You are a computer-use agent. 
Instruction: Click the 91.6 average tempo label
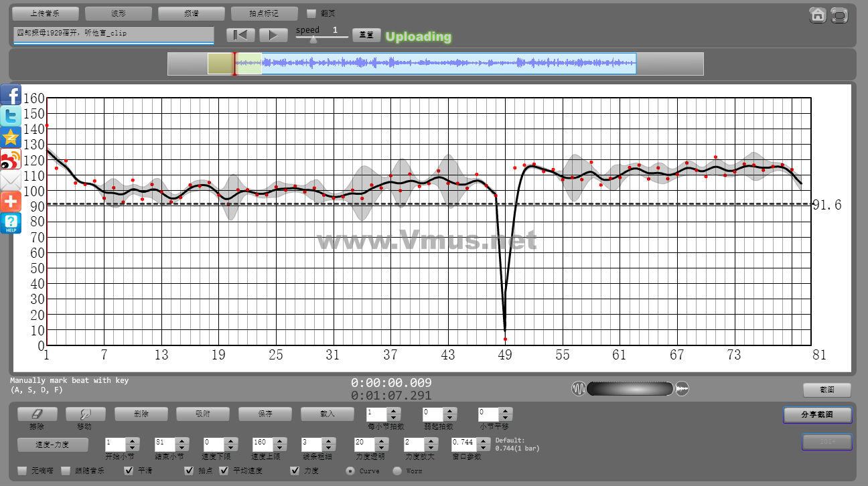point(826,206)
